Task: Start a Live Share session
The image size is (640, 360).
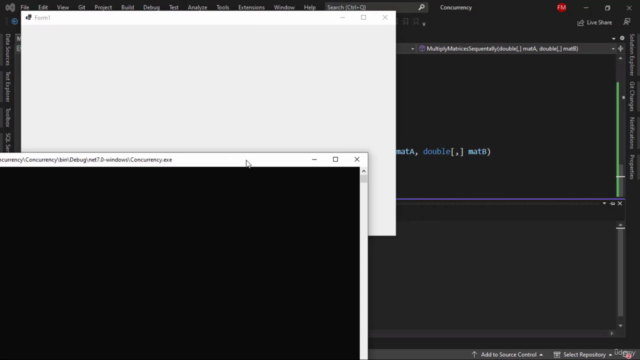Action: [595, 22]
